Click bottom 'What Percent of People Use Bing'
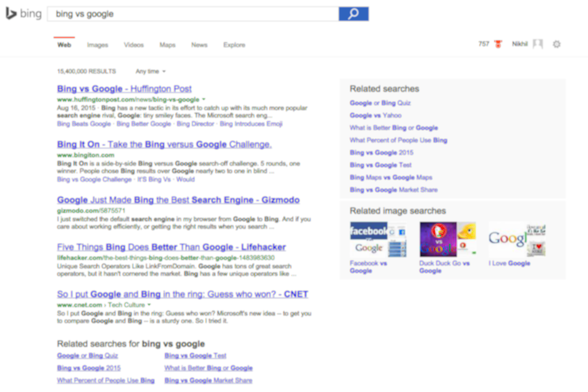This screenshot has height=392, width=588. point(106,380)
